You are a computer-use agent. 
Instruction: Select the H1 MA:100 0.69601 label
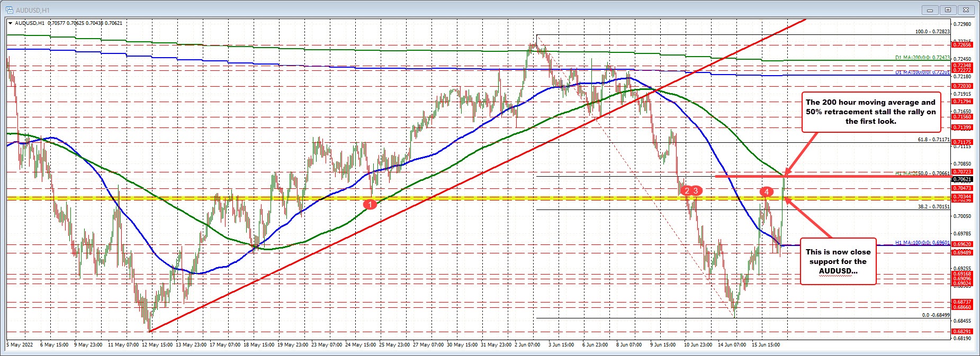pyautogui.click(x=922, y=243)
